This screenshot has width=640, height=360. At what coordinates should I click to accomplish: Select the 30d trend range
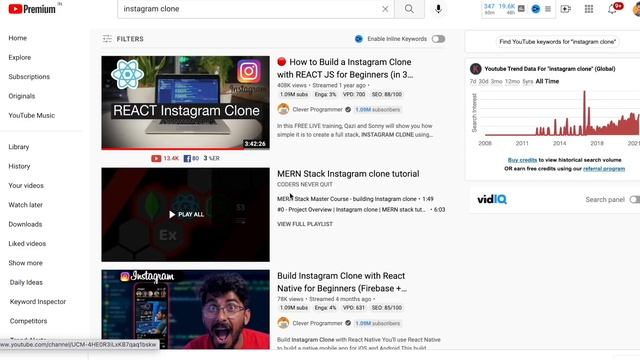tap(483, 81)
